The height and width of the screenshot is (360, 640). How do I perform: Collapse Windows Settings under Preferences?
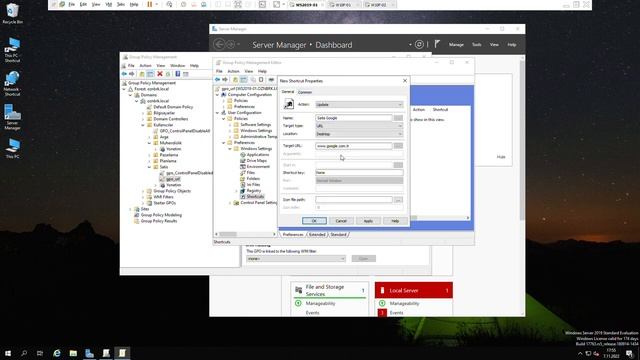point(230,149)
